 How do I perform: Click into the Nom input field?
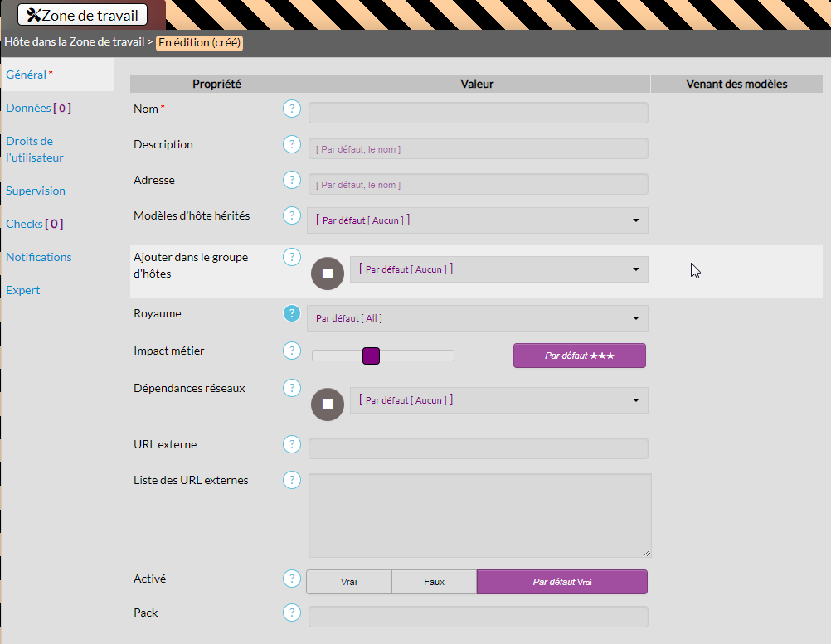click(478, 113)
